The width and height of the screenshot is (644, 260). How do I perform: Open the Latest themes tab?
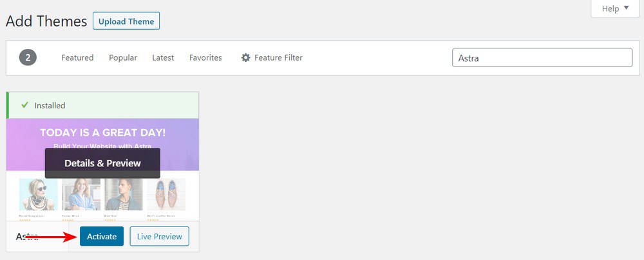pyautogui.click(x=163, y=57)
